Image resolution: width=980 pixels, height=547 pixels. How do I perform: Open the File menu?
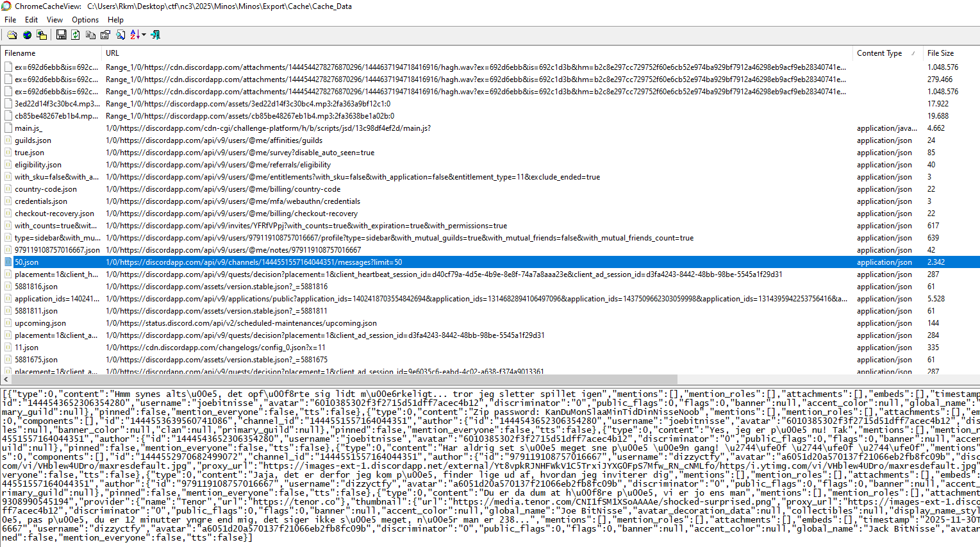[10, 20]
